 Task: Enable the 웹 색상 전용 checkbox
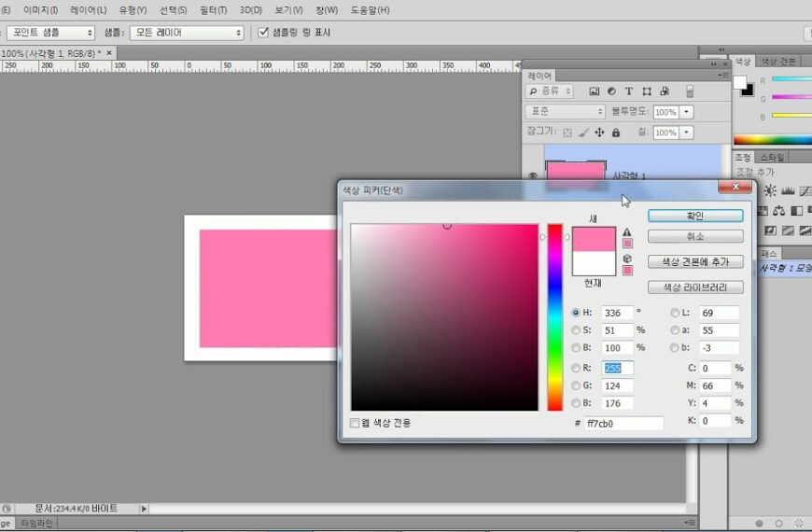(355, 423)
